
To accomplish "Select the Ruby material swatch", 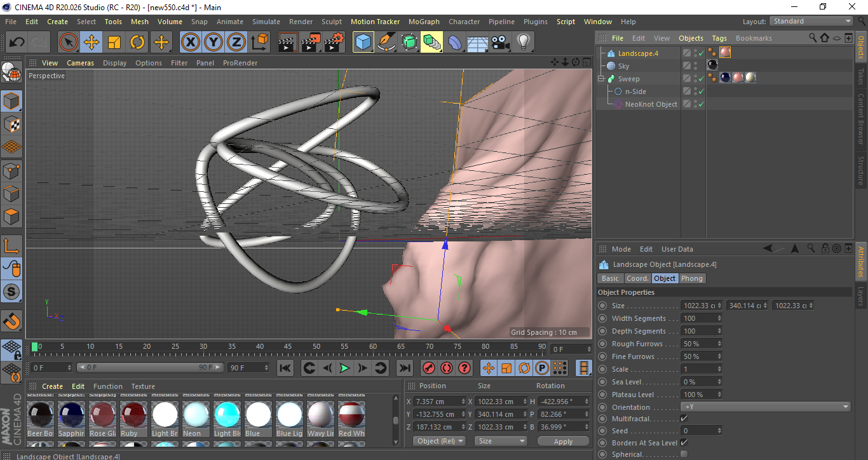I will pyautogui.click(x=134, y=414).
